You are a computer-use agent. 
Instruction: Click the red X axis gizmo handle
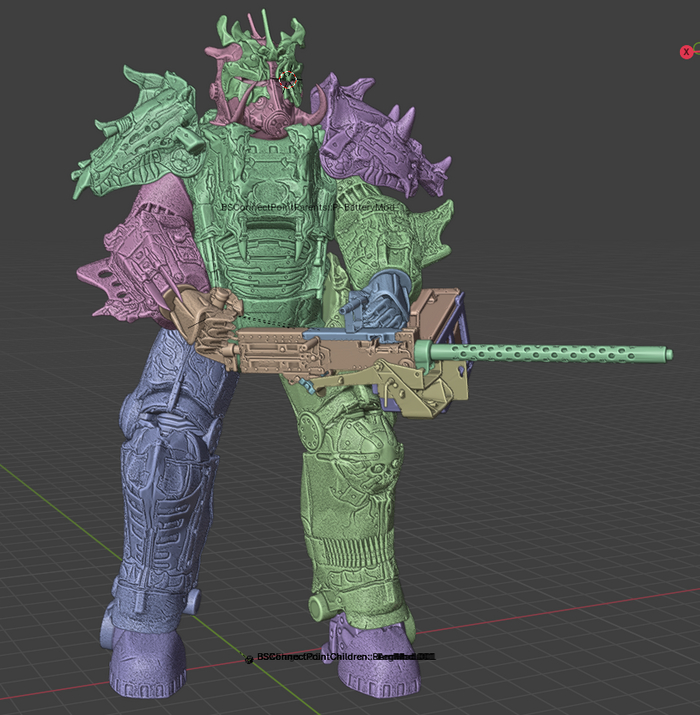pos(686,52)
